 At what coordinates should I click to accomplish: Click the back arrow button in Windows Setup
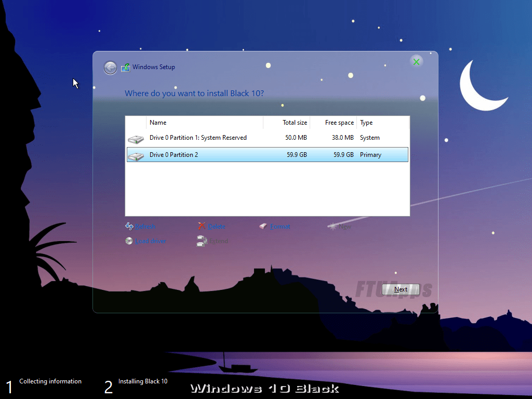[110, 68]
